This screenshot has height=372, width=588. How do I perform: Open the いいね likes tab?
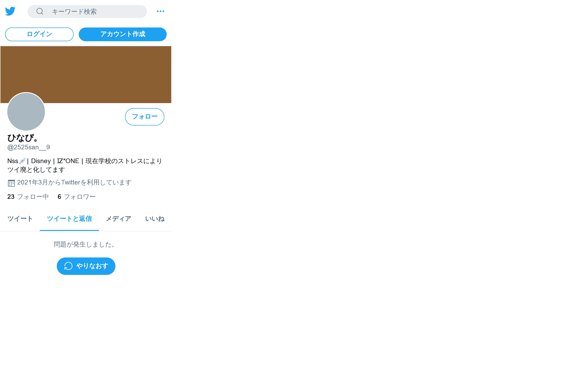click(155, 219)
